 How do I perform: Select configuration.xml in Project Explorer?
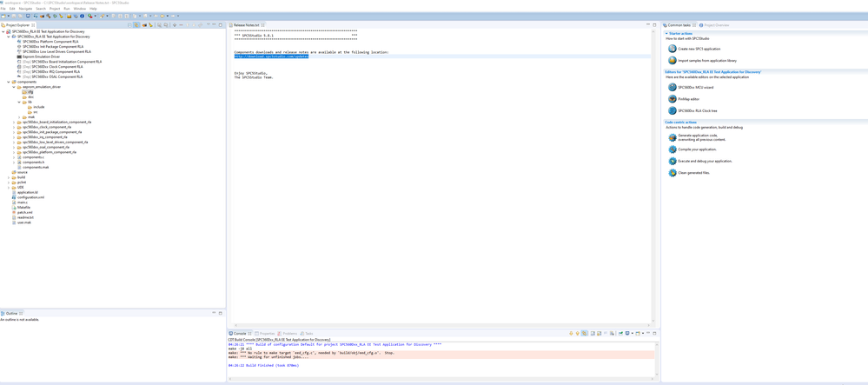[30, 197]
